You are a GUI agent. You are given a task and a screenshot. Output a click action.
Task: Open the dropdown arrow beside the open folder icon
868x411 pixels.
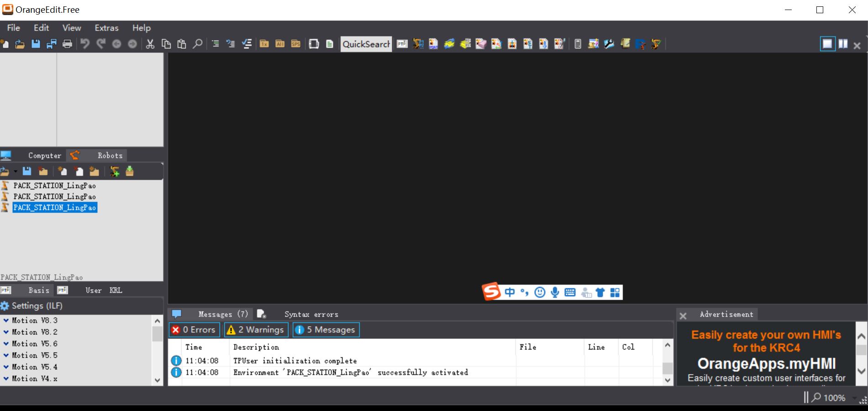point(16,172)
